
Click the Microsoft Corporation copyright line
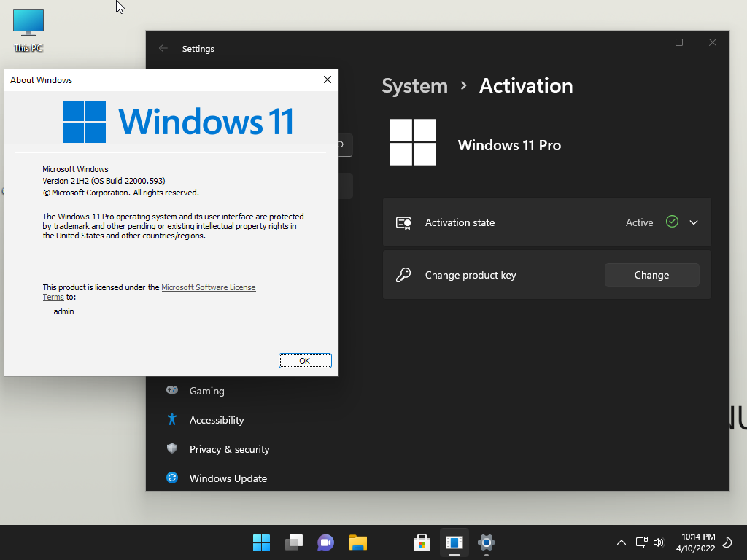click(x=121, y=192)
